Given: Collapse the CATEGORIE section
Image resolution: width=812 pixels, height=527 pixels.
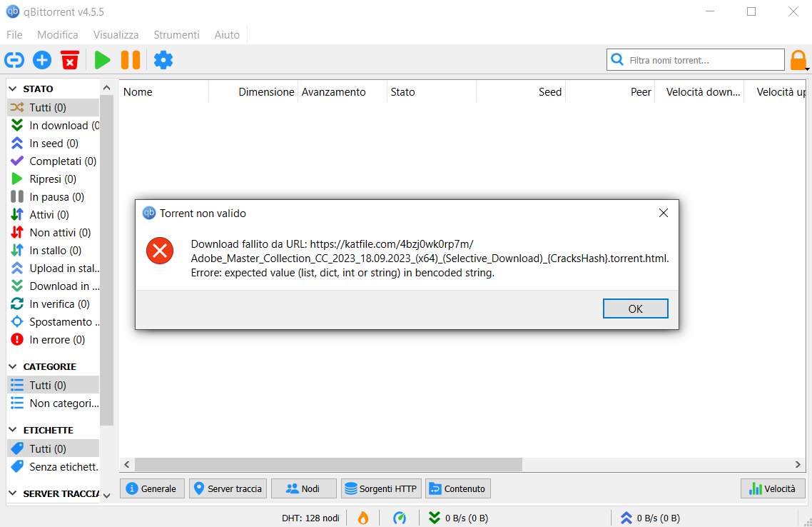Looking at the screenshot, I should click(13, 367).
